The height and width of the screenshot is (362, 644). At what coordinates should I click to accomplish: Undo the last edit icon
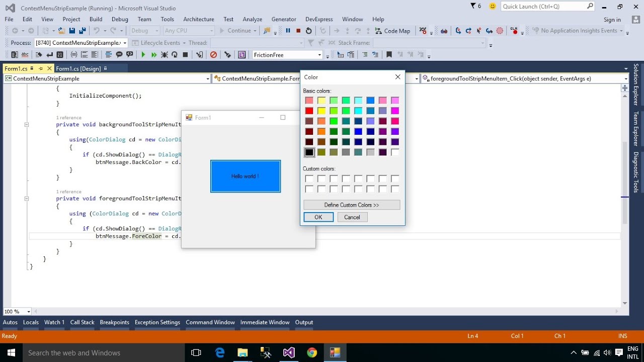tap(96, 31)
